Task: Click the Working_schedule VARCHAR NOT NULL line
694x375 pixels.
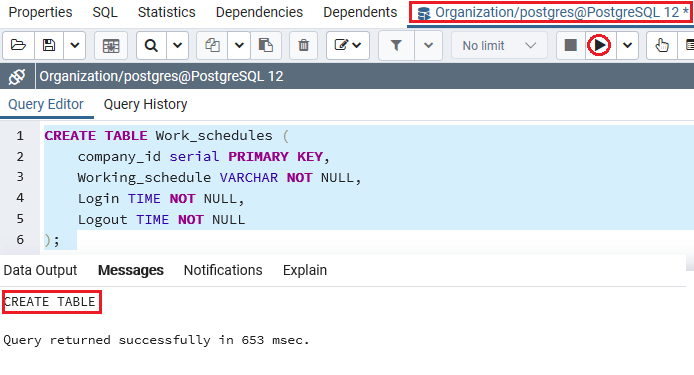Action: pyautogui.click(x=220, y=178)
